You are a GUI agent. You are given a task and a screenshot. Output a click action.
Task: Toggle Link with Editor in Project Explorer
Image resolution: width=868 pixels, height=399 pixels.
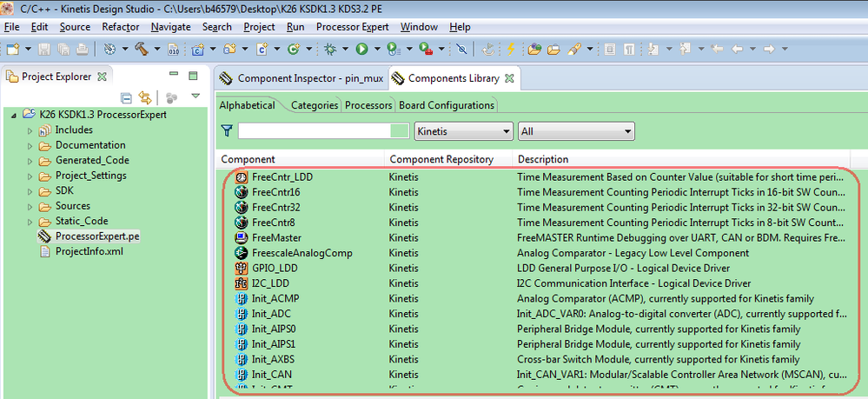pos(145,98)
